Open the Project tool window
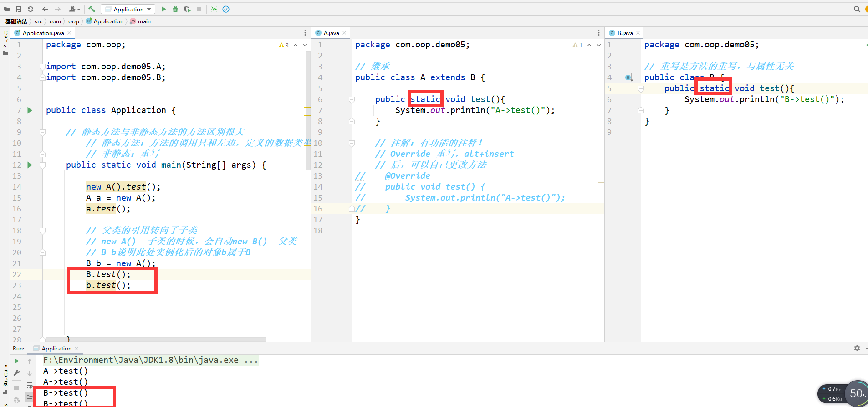 pyautogui.click(x=5, y=42)
